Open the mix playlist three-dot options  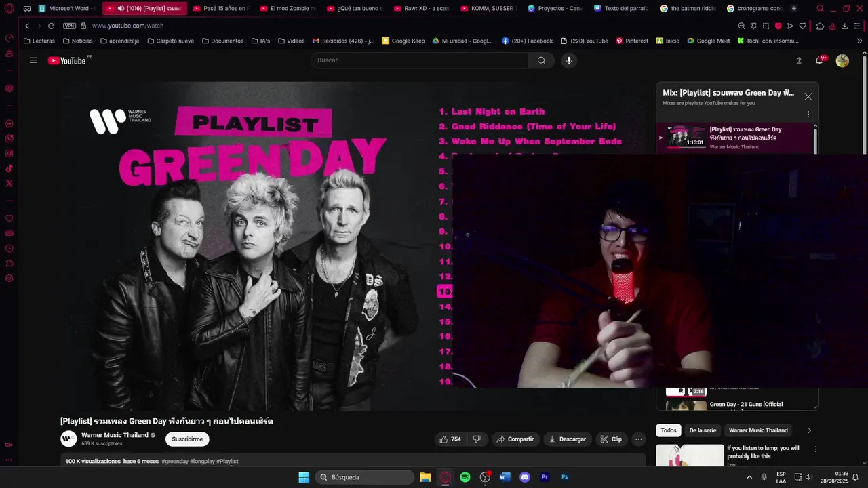pyautogui.click(x=808, y=115)
